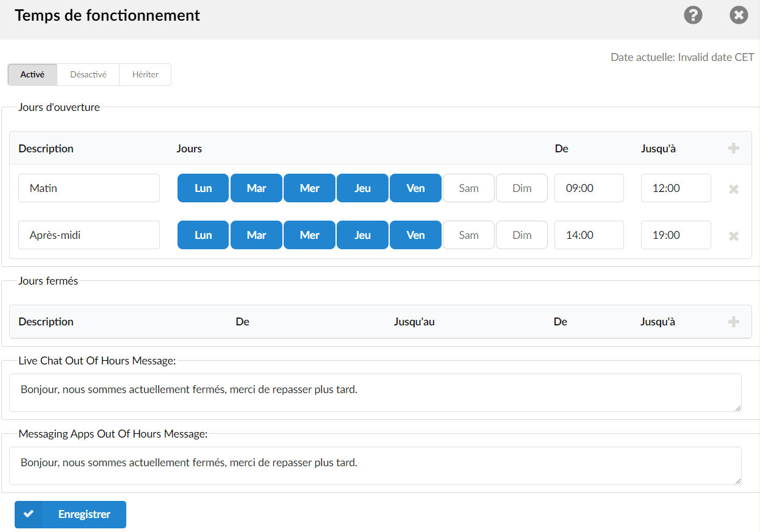Click the Jusqu'au column header in closed days
The height and width of the screenshot is (532, 760).
pyautogui.click(x=414, y=322)
